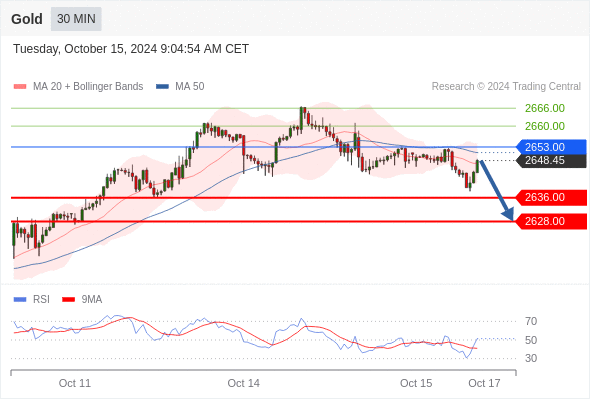Select the 30 MIN timeframe button
This screenshot has width=590, height=400.
click(x=76, y=19)
